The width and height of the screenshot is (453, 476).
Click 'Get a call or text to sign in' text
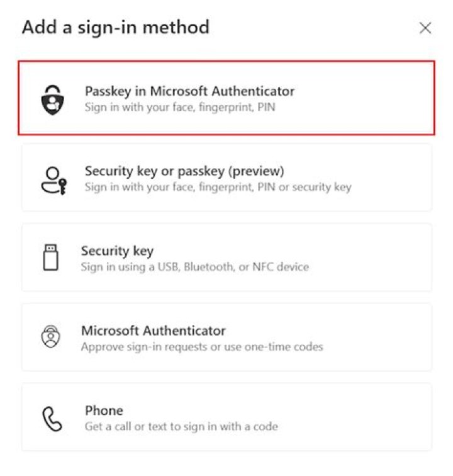181,427
